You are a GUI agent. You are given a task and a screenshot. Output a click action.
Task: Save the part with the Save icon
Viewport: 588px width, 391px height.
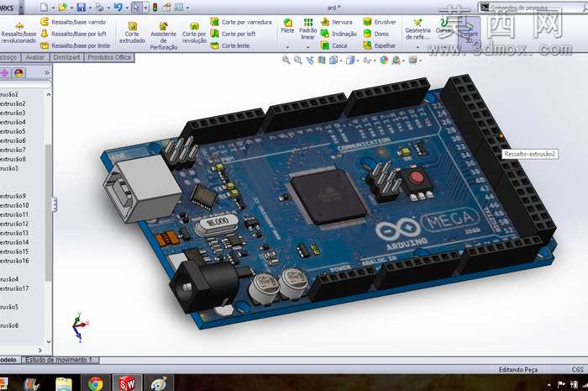pyautogui.click(x=81, y=7)
